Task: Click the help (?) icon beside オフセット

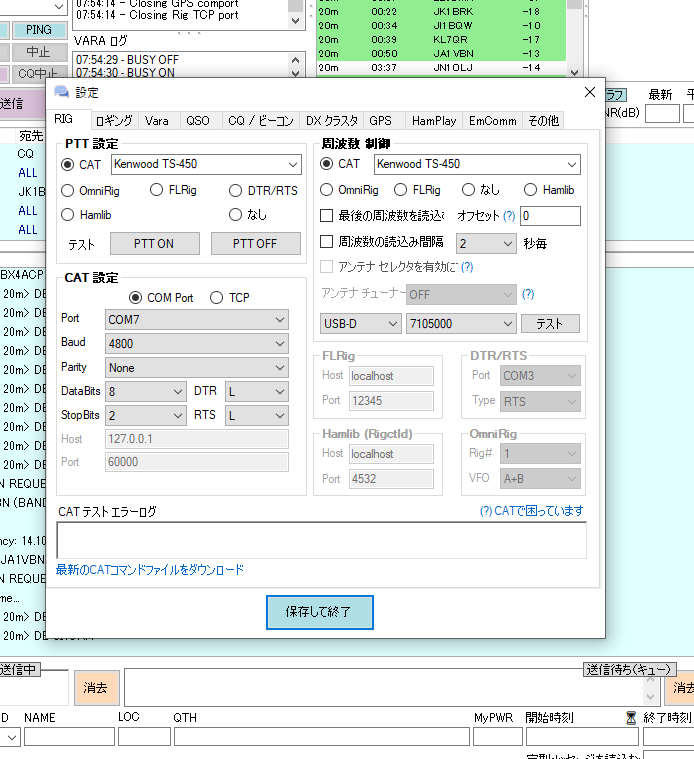Action: 509,216
